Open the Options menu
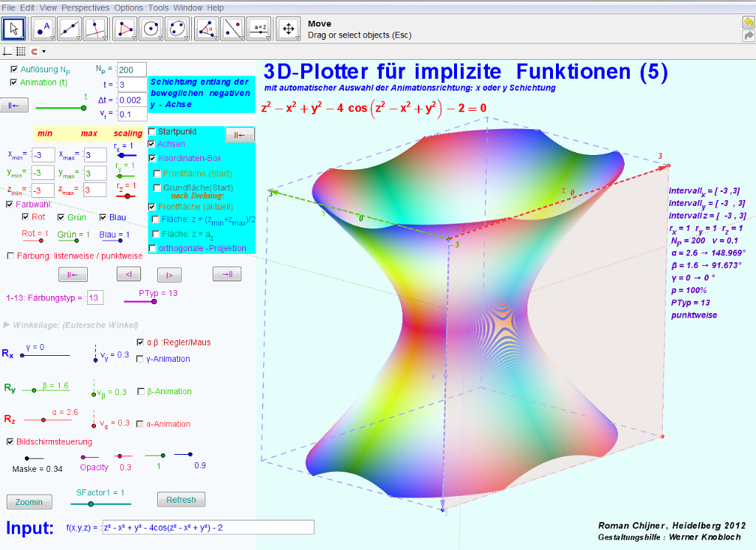The image size is (756, 550). coord(129,7)
